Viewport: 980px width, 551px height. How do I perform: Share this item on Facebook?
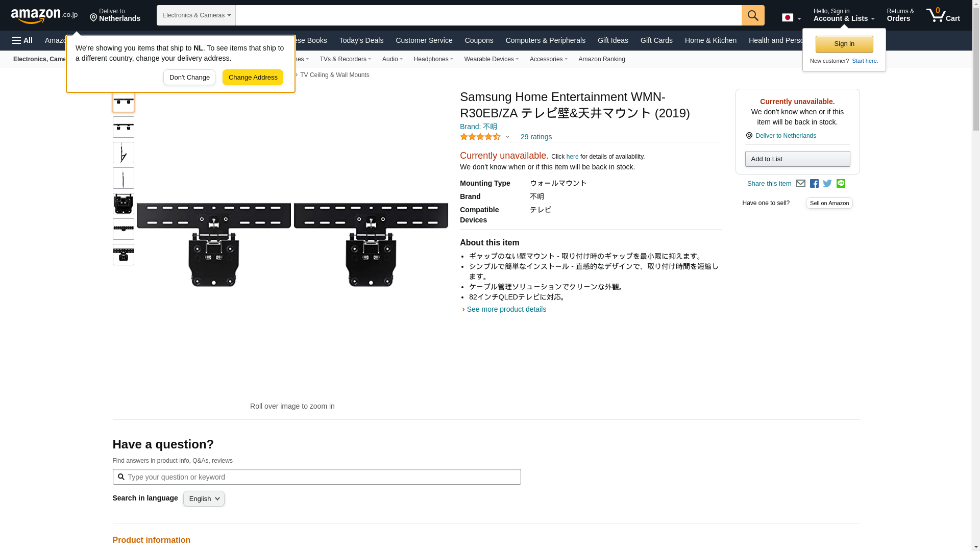click(814, 184)
